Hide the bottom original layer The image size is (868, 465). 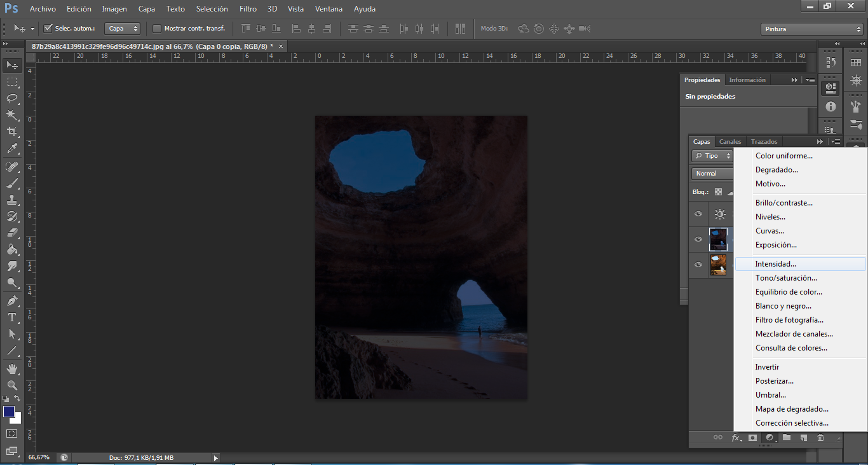(698, 265)
